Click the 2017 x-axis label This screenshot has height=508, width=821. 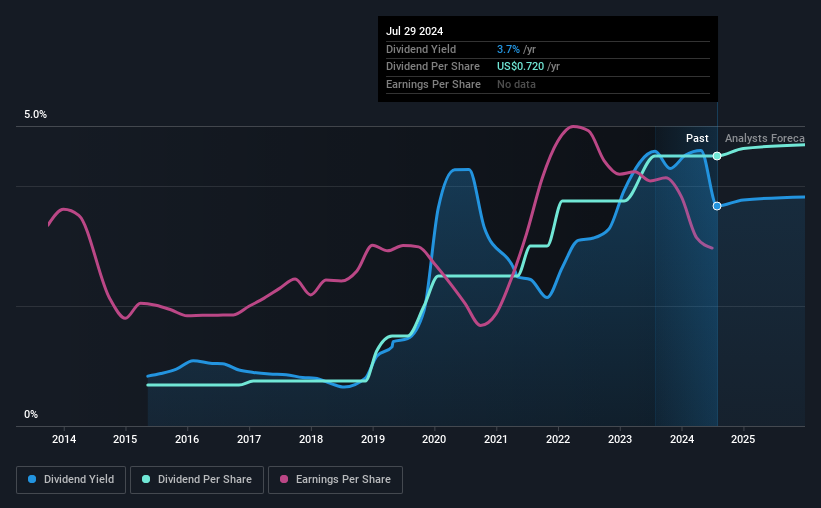249,439
